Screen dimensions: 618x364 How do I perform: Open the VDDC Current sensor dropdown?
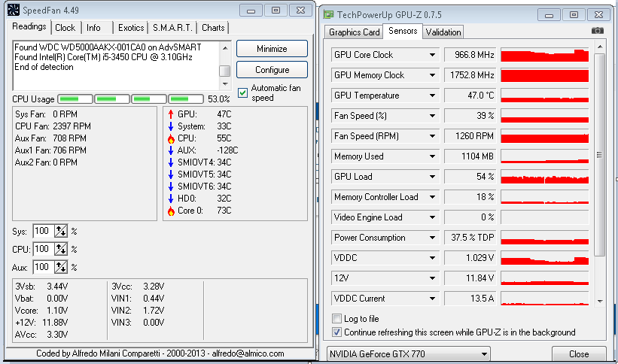432,299
